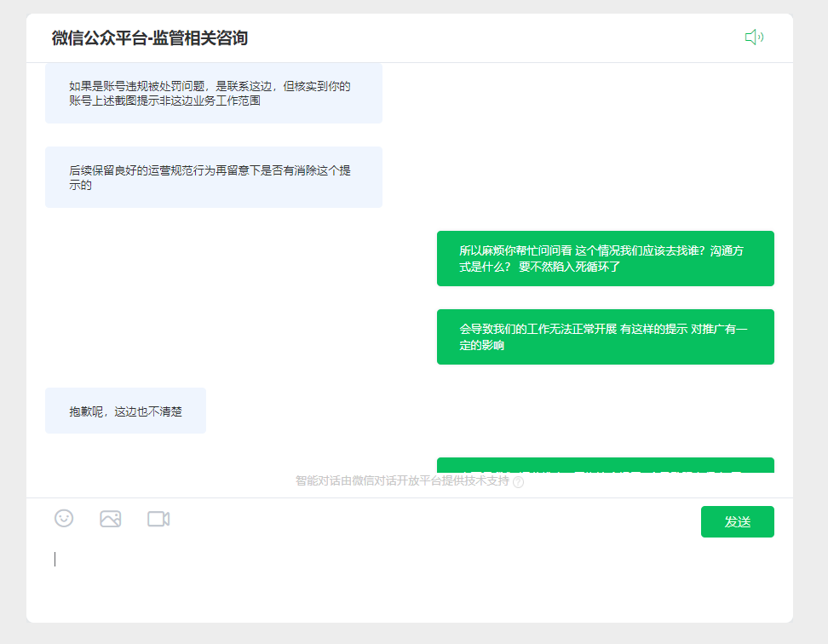828x644 pixels.
Task: Select message starting 后续保留良好的运营规范
Action: (x=213, y=177)
